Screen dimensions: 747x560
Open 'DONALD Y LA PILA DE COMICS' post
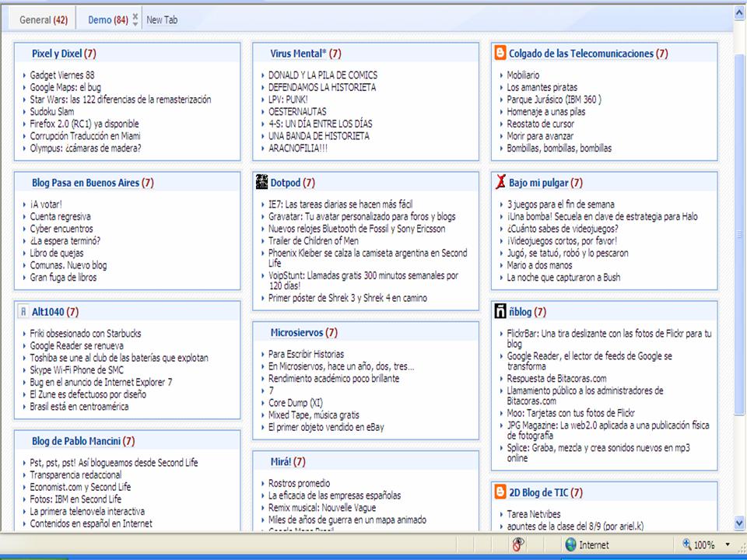coord(323,75)
